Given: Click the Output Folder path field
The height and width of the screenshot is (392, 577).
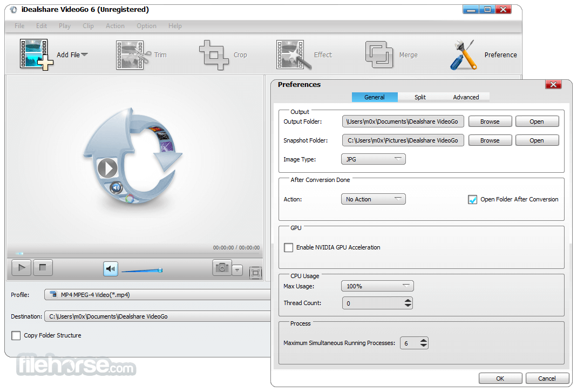Looking at the screenshot, I should [x=403, y=121].
